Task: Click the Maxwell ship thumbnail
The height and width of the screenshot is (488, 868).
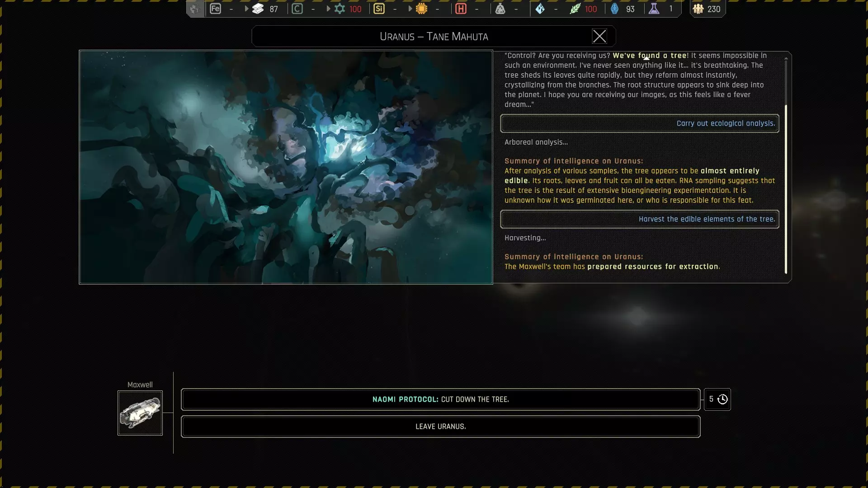Action: point(140,413)
